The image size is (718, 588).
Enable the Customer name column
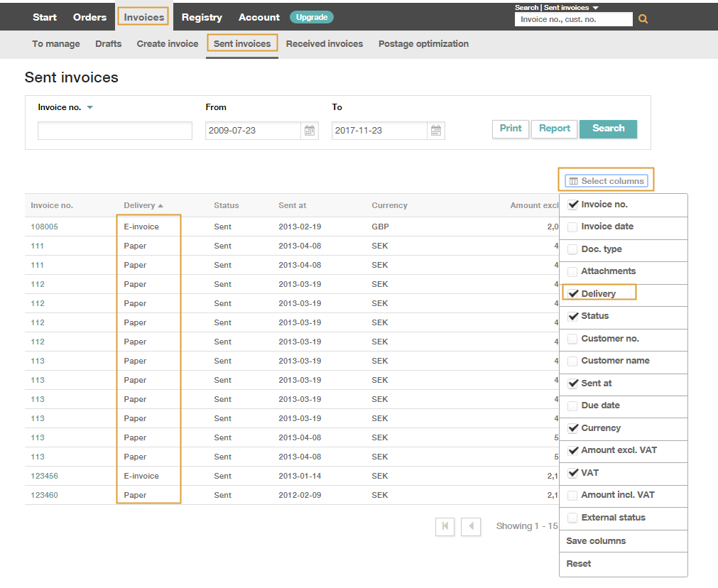(572, 361)
